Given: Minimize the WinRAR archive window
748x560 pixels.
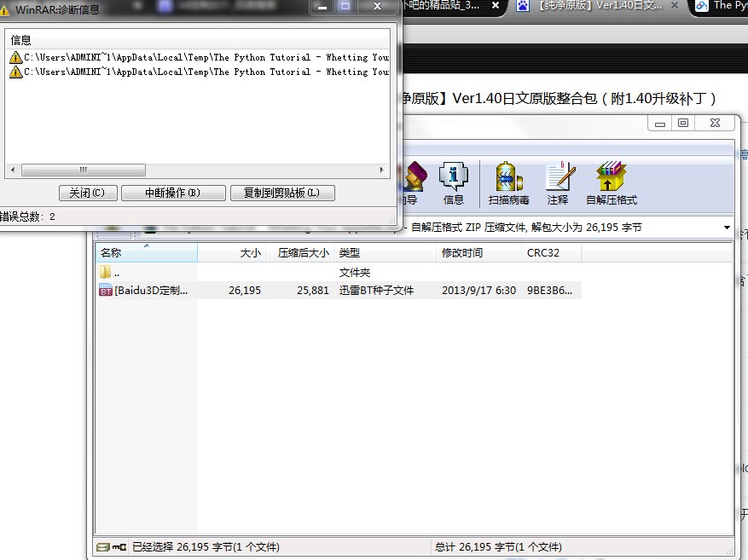Looking at the screenshot, I should click(x=660, y=123).
